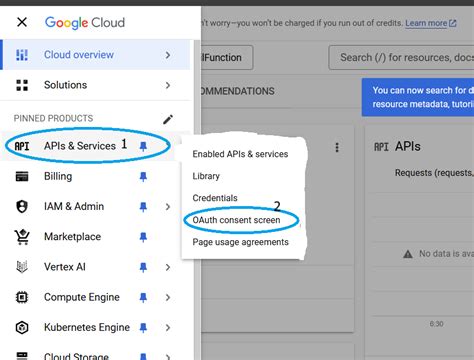Click the search field for resources and docs

401,58
